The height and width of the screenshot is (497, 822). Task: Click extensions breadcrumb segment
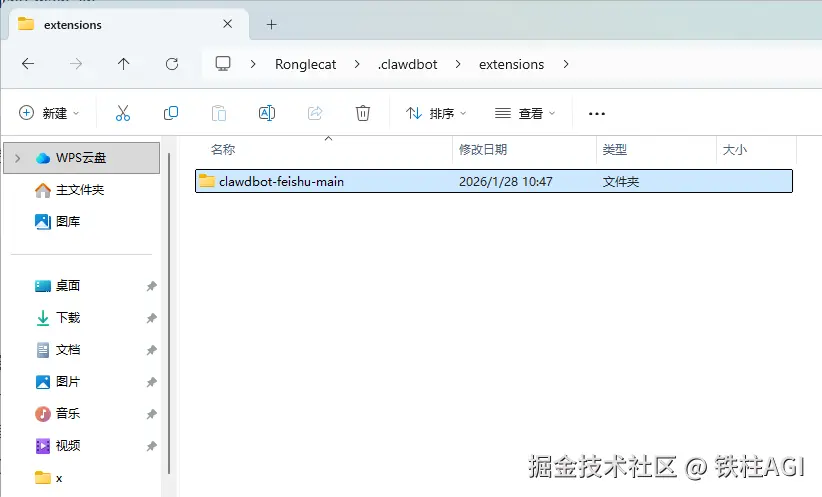(511, 64)
